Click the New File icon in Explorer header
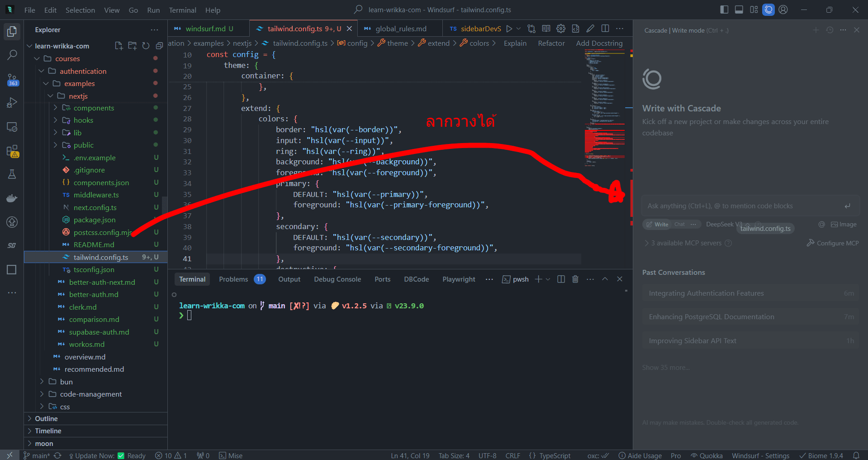Image resolution: width=868 pixels, height=460 pixels. click(119, 46)
